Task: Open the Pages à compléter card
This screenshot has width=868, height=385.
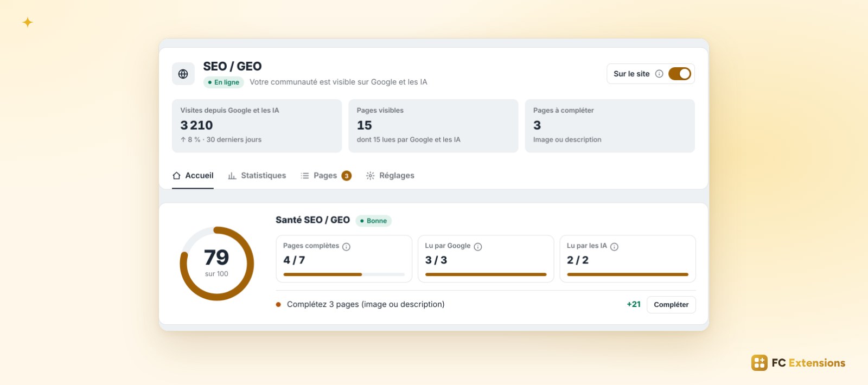Action: tap(610, 126)
